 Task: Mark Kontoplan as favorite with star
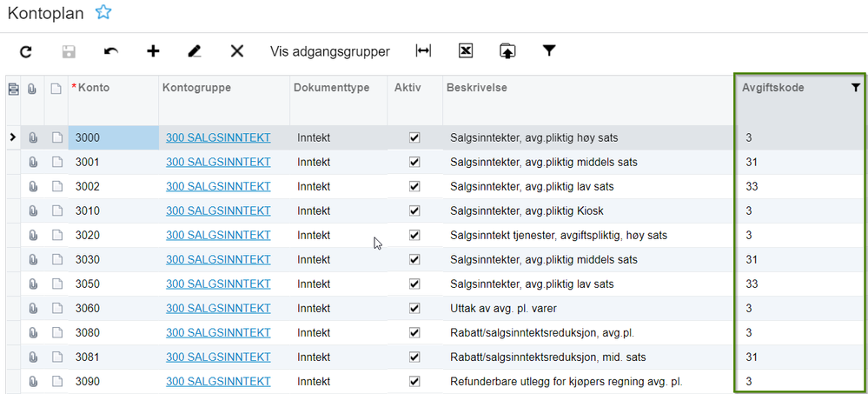[103, 12]
